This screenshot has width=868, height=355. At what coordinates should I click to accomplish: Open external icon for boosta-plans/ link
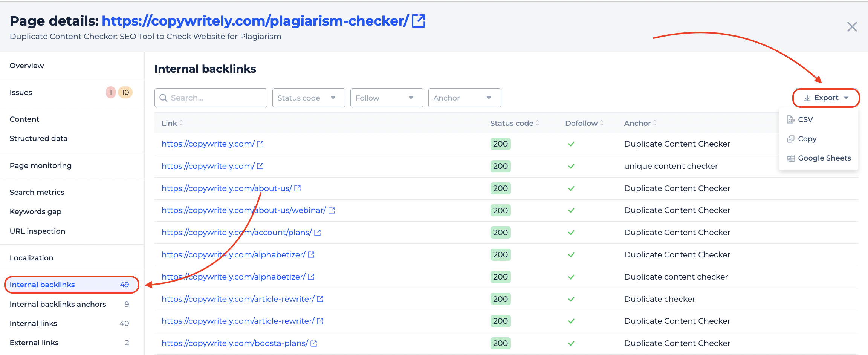click(x=313, y=343)
